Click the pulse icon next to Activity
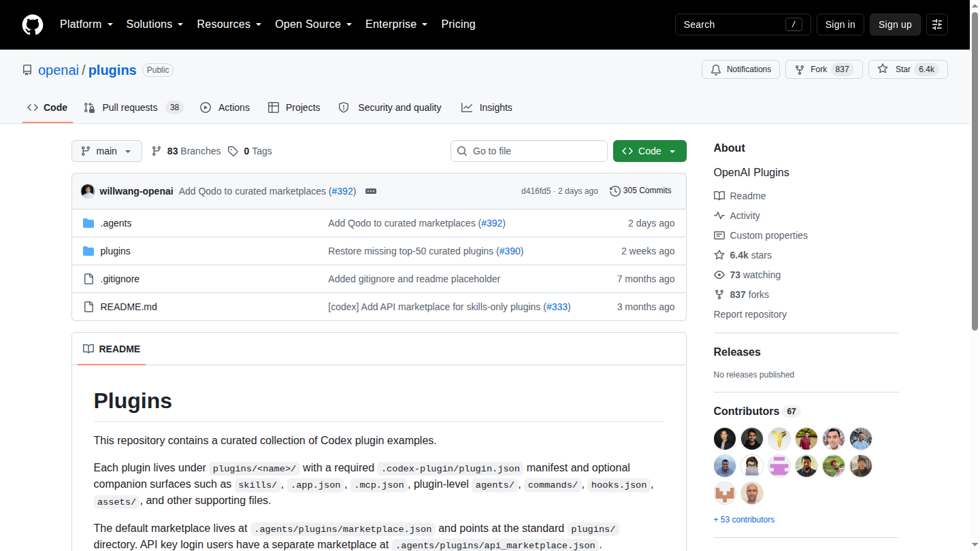Image resolution: width=980 pixels, height=551 pixels. (719, 216)
